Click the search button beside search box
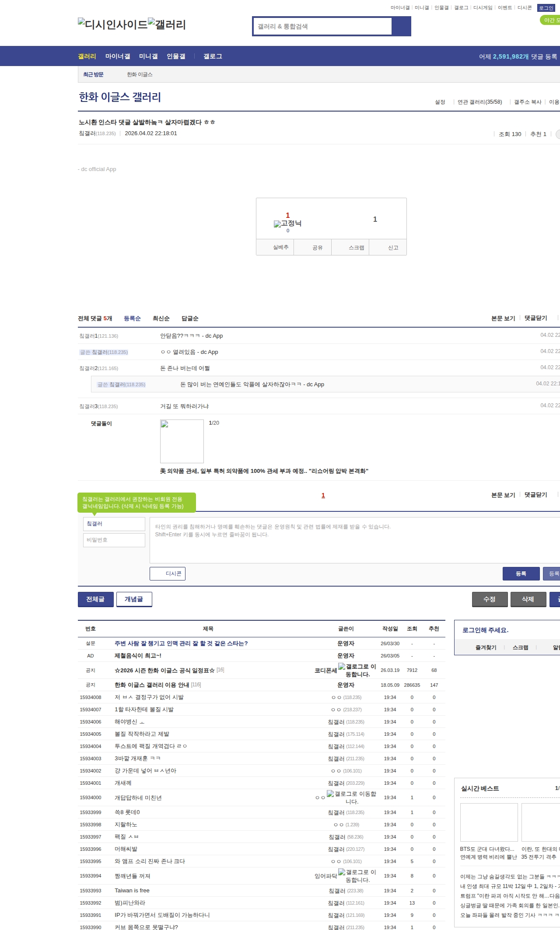The width and height of the screenshot is (560, 930). 401,26
